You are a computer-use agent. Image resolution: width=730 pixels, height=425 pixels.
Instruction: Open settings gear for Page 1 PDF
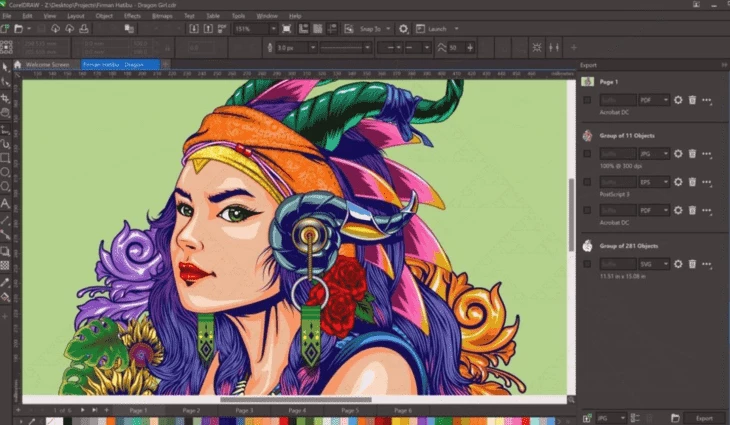(x=678, y=100)
